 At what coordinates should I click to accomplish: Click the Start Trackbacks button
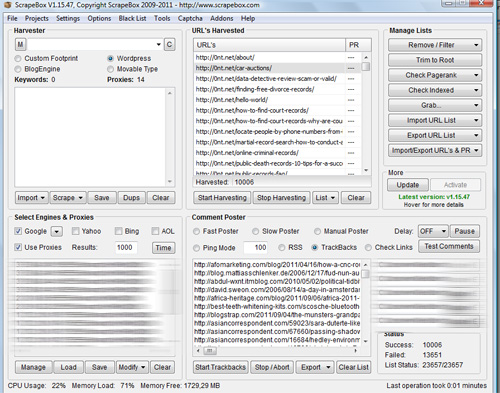[x=221, y=367]
